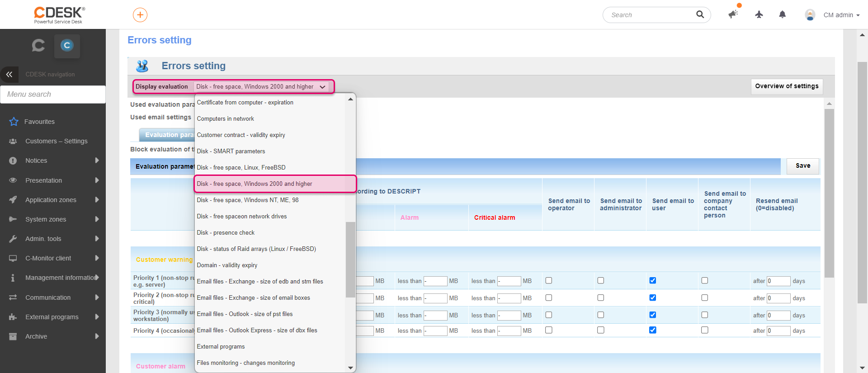The height and width of the screenshot is (373, 868).
Task: Click the Favourites star icon
Action: pyautogui.click(x=14, y=122)
